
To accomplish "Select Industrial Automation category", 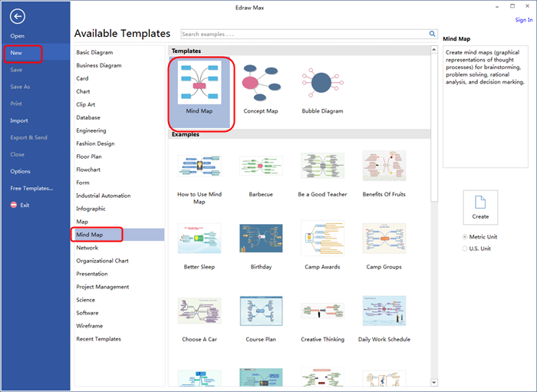I will pyautogui.click(x=103, y=196).
